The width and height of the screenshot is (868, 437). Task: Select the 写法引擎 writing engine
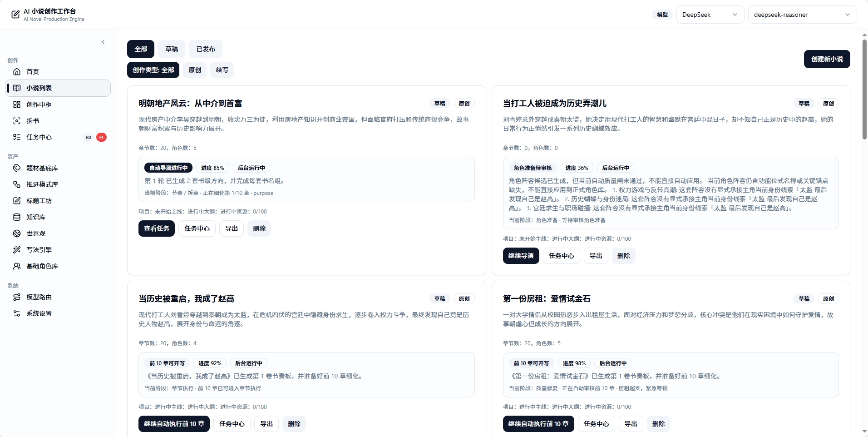39,249
